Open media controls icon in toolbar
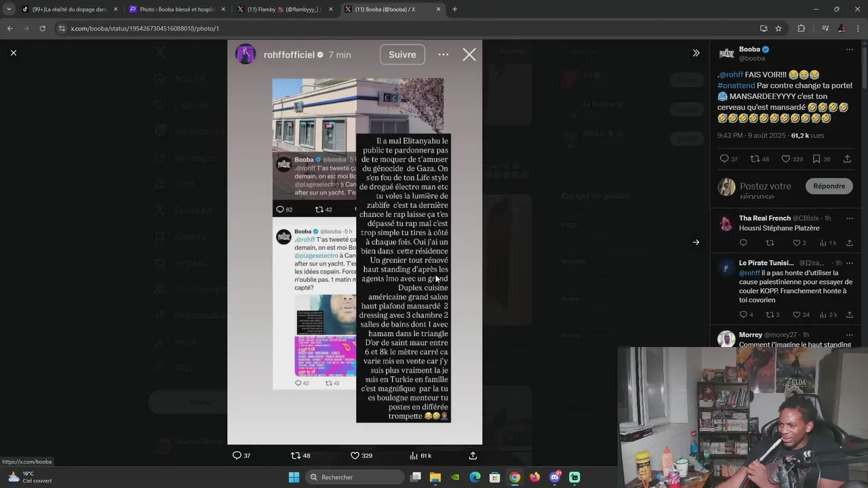Screen dimensions: 868x488 (x=825, y=28)
